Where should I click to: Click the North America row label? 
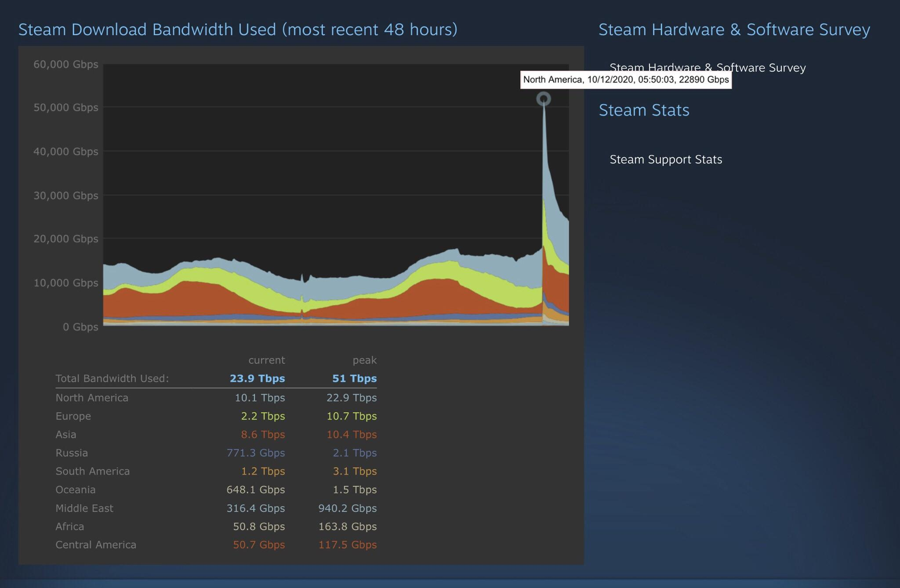pos(92,398)
